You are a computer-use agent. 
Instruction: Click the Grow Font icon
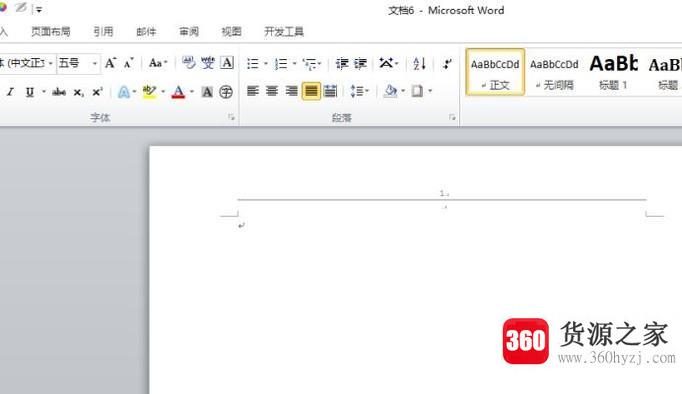(x=110, y=63)
